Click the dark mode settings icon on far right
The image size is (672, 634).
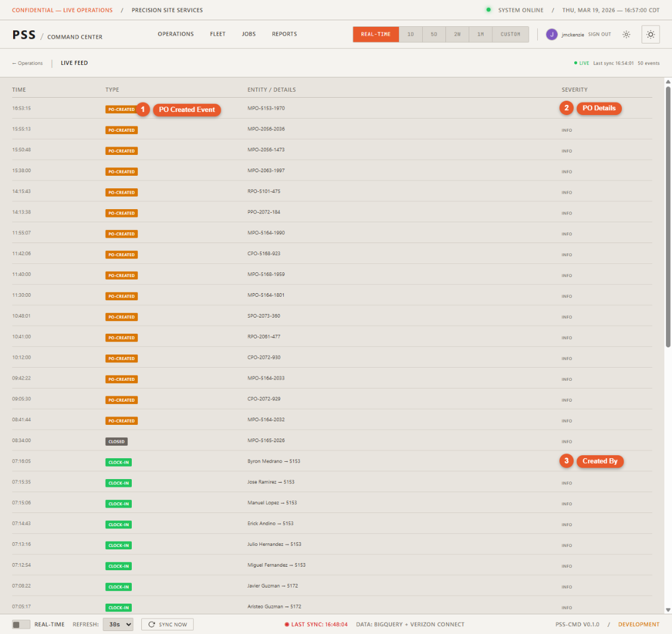coord(651,34)
